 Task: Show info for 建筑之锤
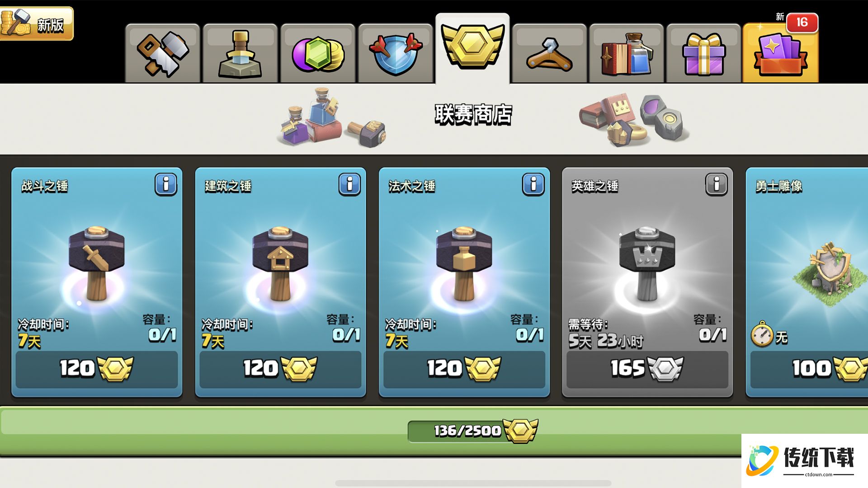coord(349,184)
